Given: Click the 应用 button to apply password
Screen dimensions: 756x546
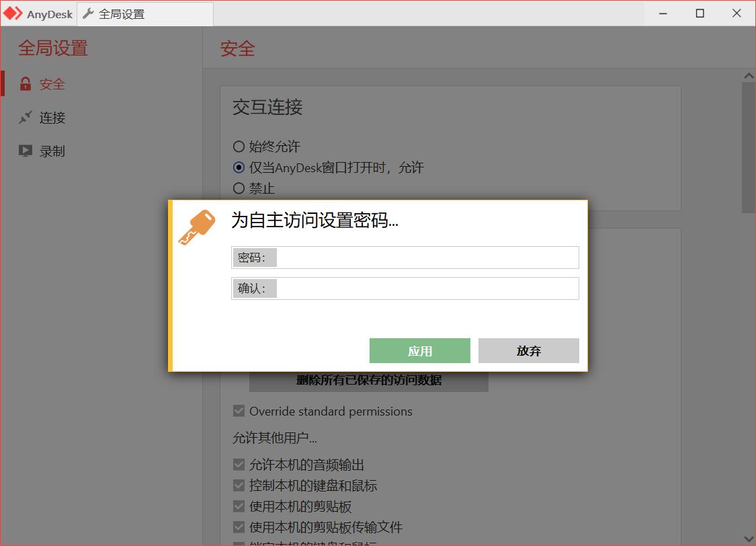Looking at the screenshot, I should 419,350.
